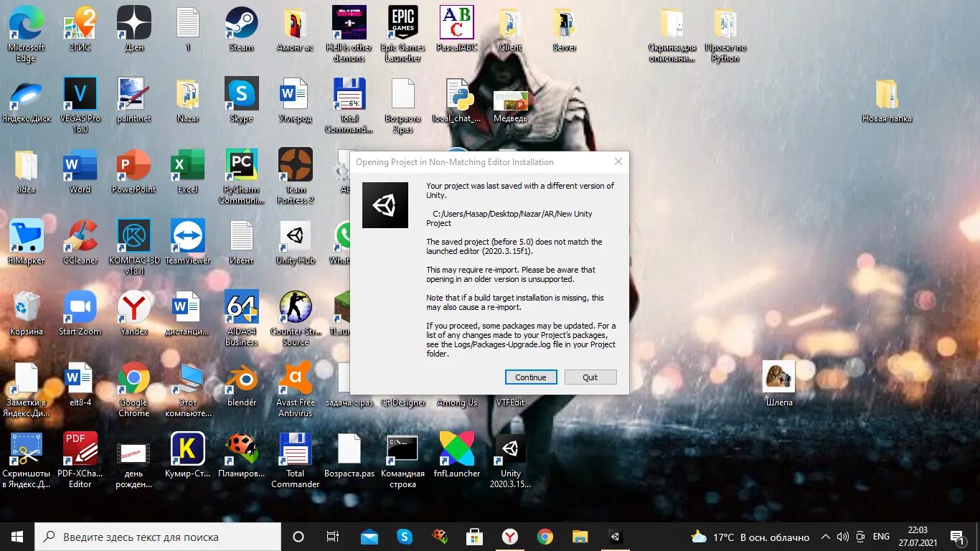Select the Qt Designer desktop shortcut
This screenshot has height=551, width=980.
pos(403,402)
